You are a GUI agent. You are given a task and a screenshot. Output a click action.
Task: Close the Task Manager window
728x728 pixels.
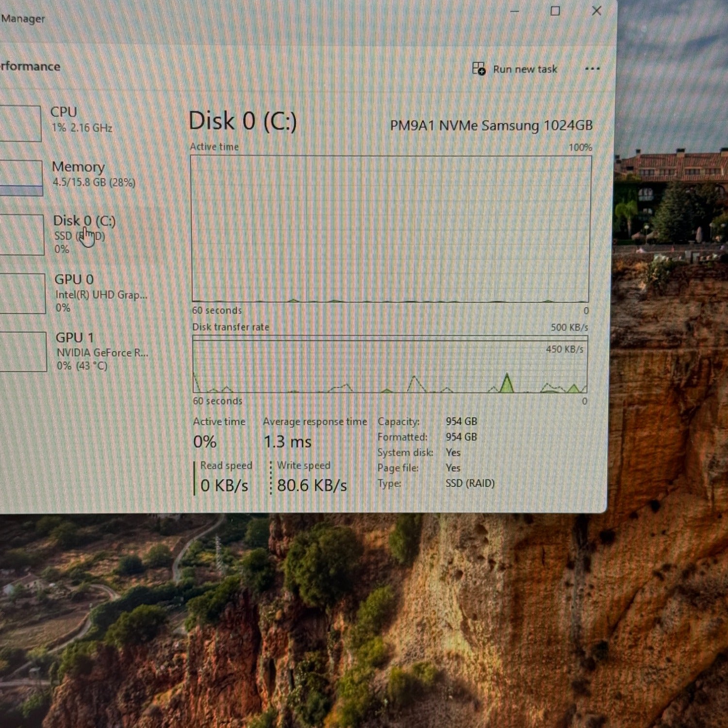point(596,11)
